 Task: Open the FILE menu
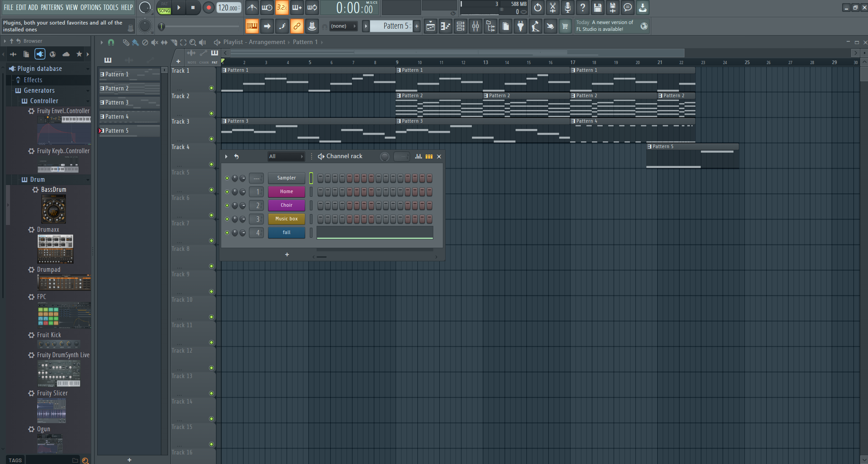(x=9, y=7)
